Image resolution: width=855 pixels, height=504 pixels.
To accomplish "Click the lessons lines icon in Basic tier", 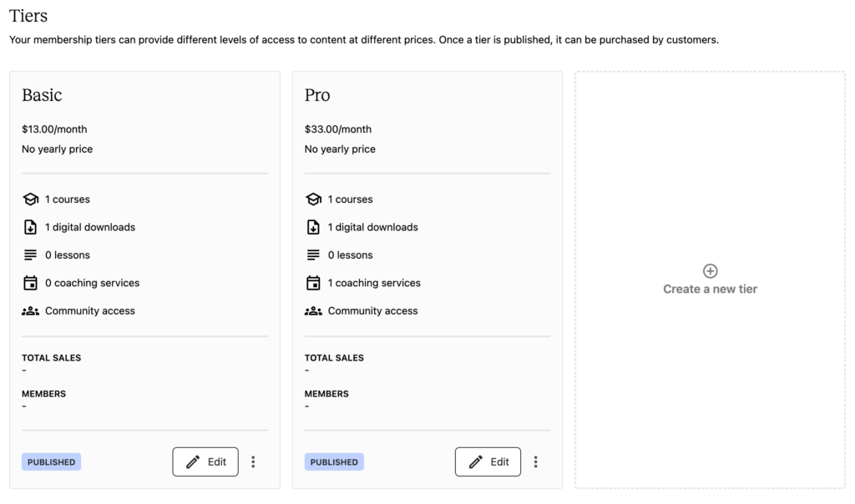I will click(31, 255).
